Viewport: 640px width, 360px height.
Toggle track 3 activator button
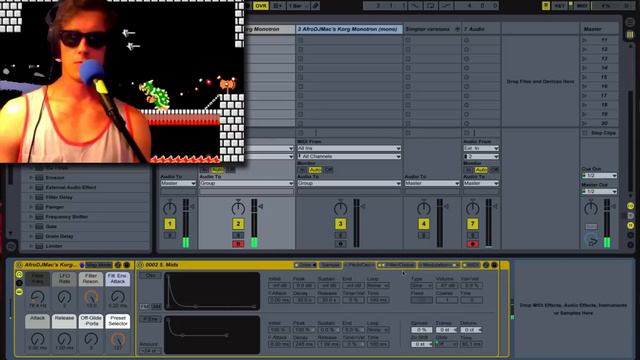(340, 224)
